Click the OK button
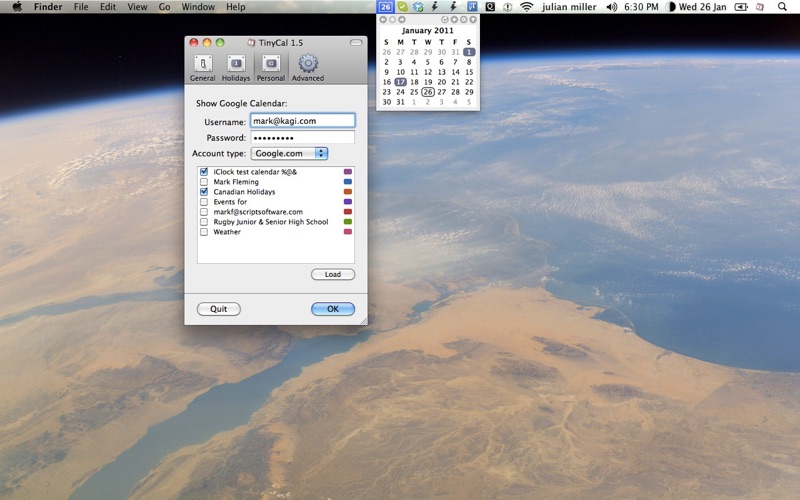800x500 pixels. coord(332,309)
